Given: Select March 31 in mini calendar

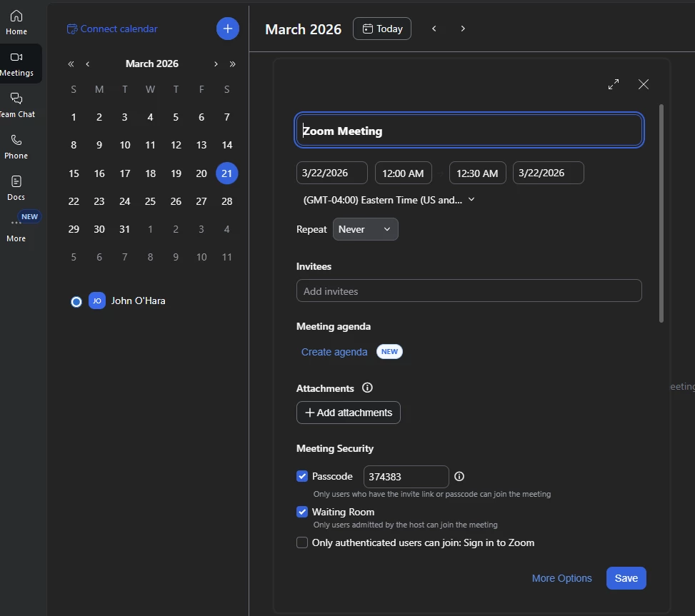Looking at the screenshot, I should point(124,229).
